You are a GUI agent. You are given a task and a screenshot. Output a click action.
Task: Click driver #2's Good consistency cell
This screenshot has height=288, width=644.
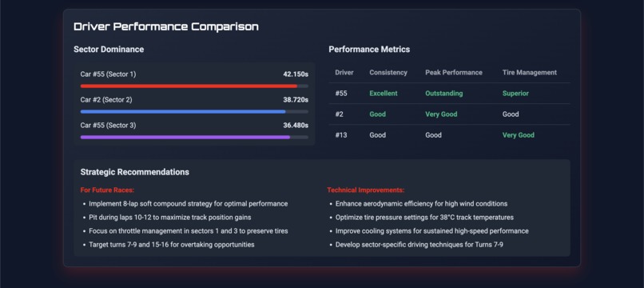pos(377,114)
